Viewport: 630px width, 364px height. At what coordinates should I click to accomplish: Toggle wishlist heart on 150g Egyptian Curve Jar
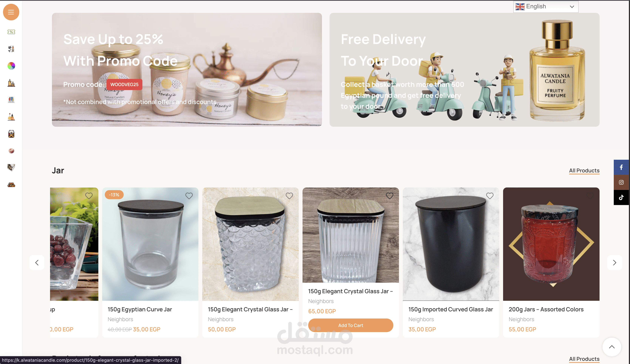click(x=189, y=196)
